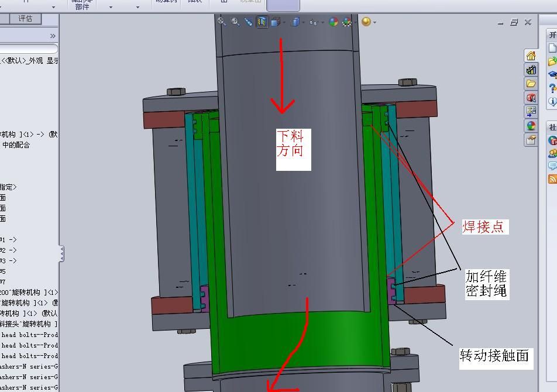Image resolution: width=557 pixels, height=392 pixels.
Task: Click the feature tree filter input field
Action: pos(28,49)
